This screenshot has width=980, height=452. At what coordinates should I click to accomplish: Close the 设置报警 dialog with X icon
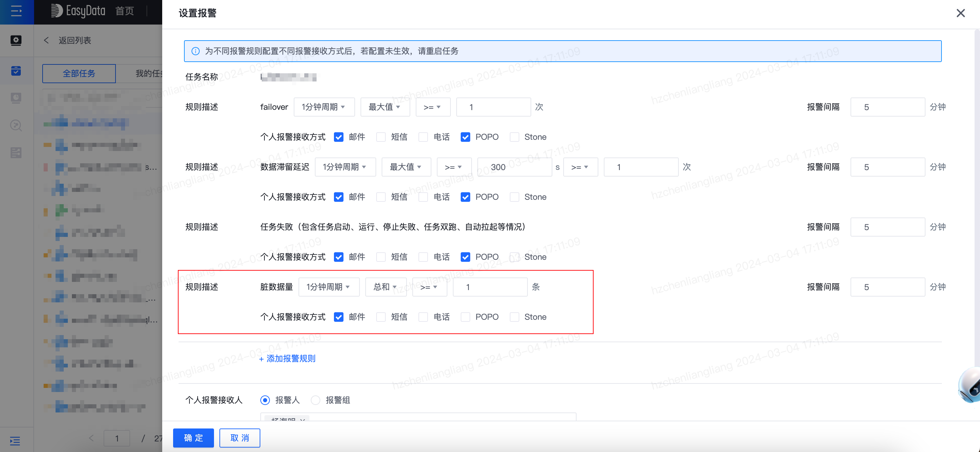[960, 13]
